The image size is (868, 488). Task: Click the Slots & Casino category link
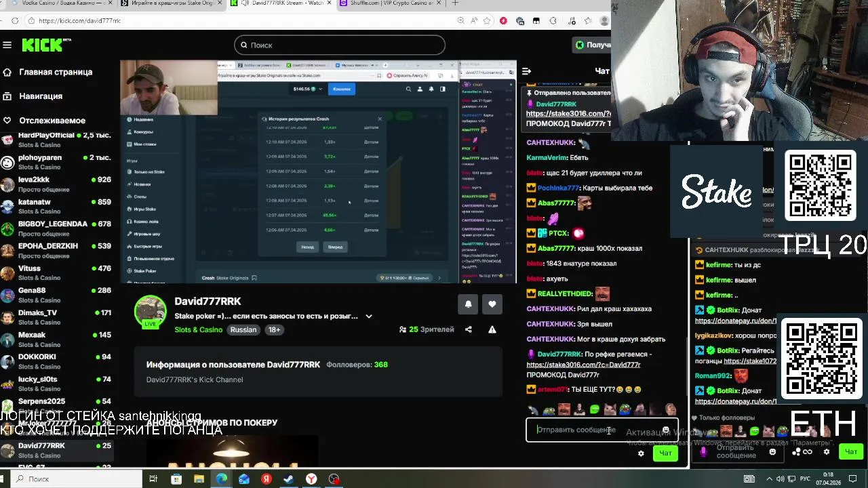(x=198, y=330)
